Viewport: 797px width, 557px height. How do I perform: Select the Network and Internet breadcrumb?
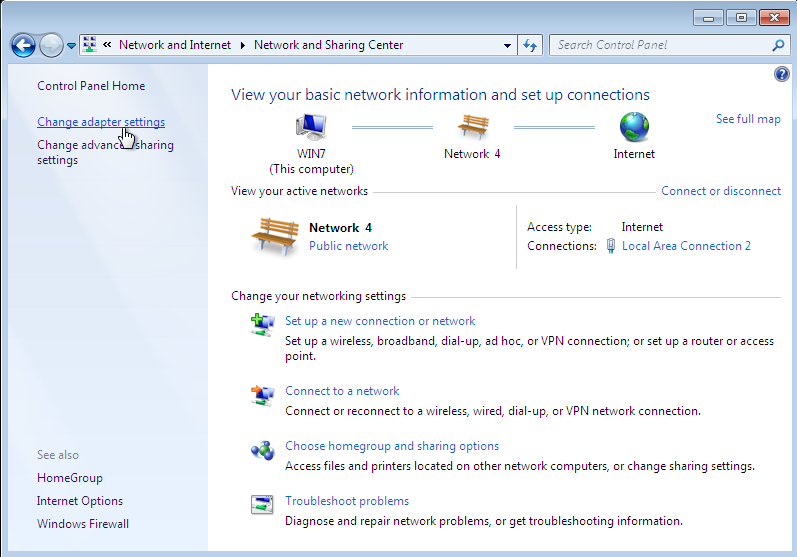pyautogui.click(x=175, y=45)
